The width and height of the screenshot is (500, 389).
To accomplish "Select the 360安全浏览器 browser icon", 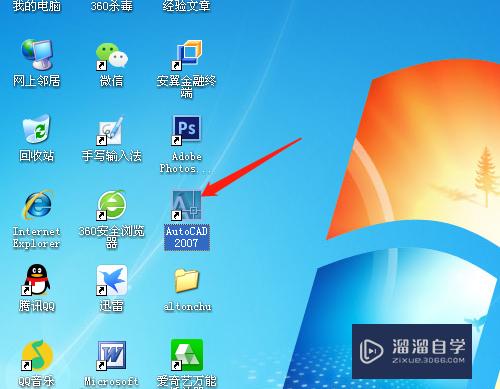I will tap(112, 205).
